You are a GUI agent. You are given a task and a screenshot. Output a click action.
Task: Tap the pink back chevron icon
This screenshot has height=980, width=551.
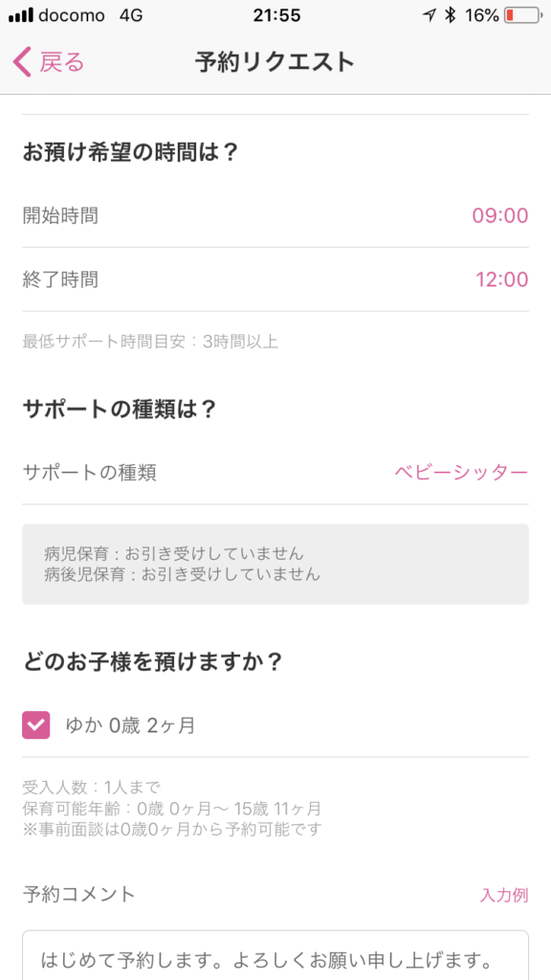[22, 62]
